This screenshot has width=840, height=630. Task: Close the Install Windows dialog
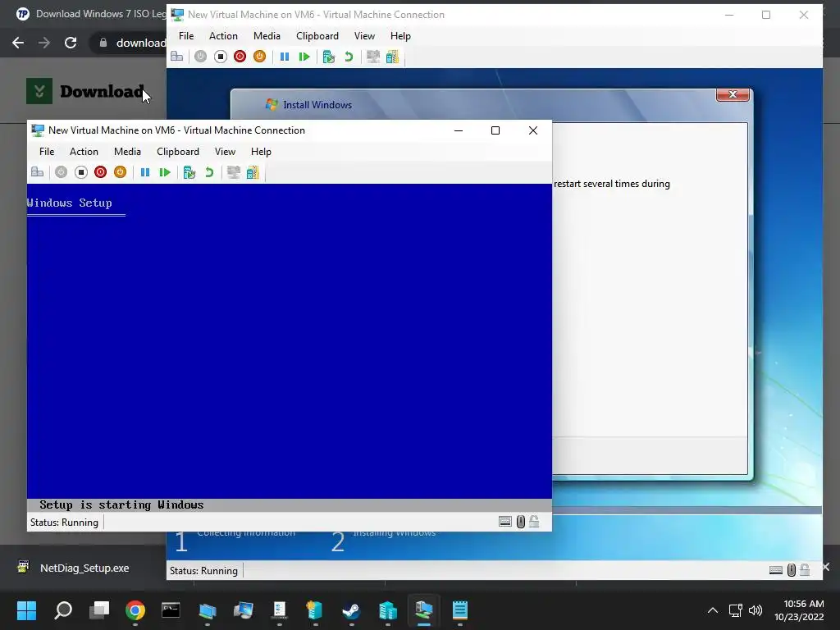tap(733, 94)
